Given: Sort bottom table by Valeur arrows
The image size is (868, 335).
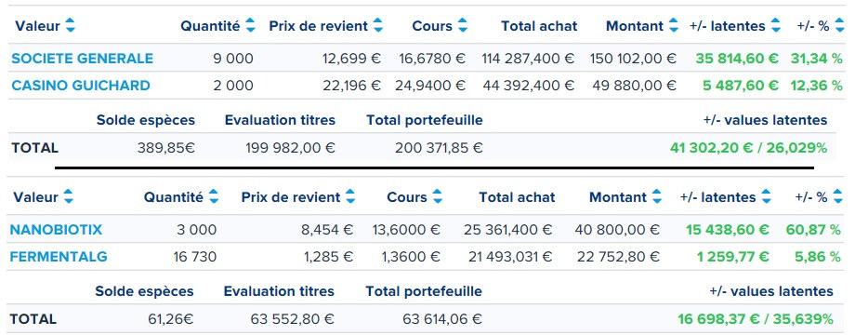Looking at the screenshot, I should coord(68,196).
